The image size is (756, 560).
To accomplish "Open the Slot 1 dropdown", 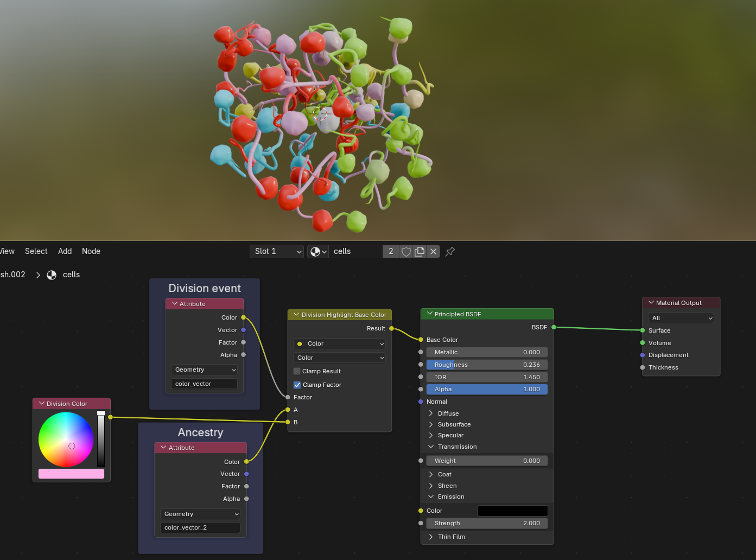I will pos(276,252).
